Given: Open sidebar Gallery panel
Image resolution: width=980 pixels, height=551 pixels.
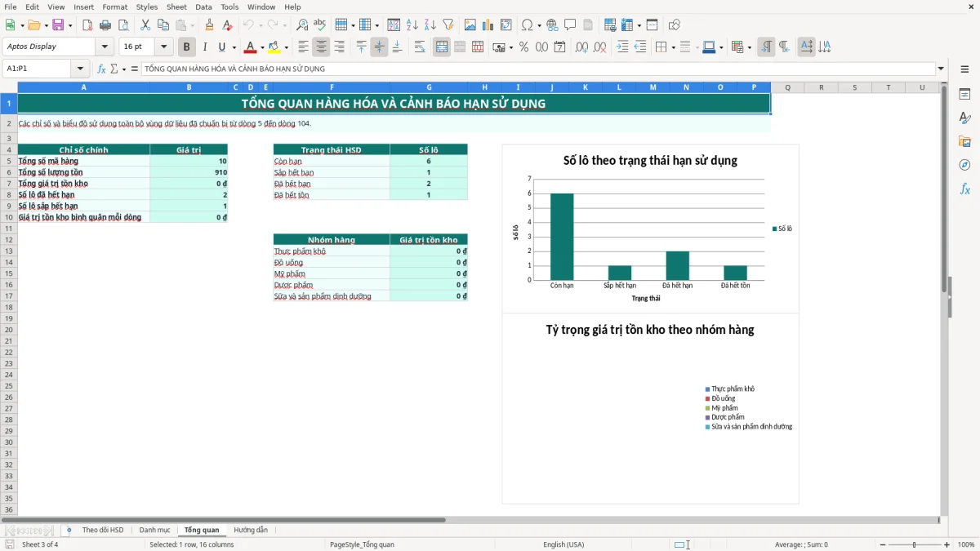Looking at the screenshot, I should click(964, 141).
